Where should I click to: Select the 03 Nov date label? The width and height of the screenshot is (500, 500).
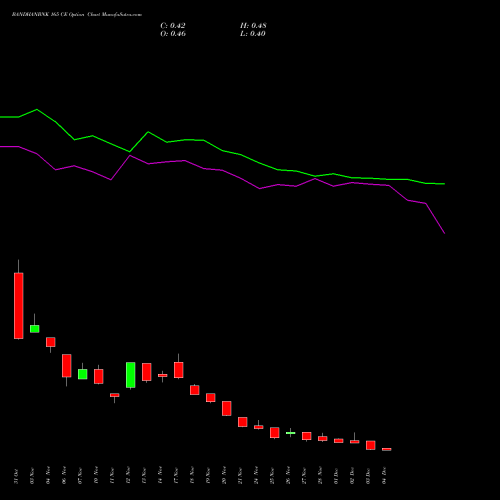click(x=32, y=476)
